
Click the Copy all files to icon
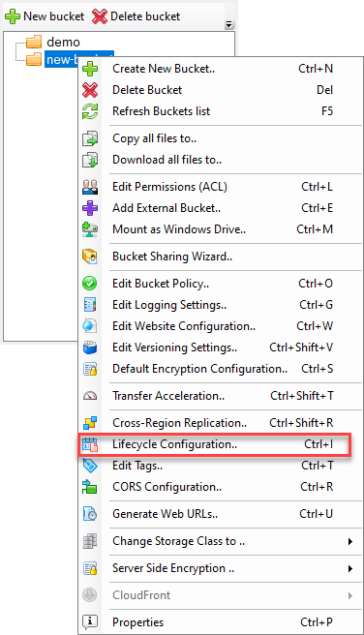click(x=90, y=138)
